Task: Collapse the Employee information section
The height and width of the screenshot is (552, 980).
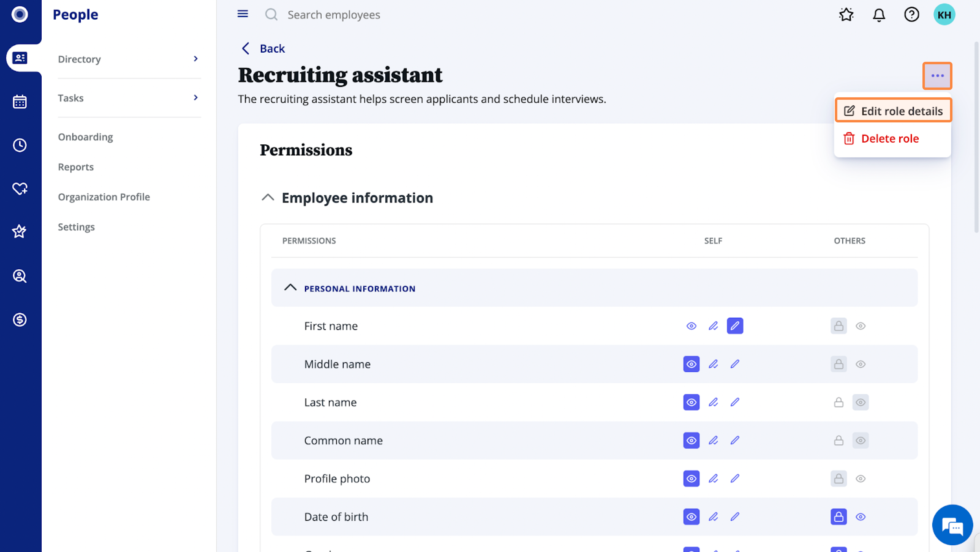Action: coord(268,197)
